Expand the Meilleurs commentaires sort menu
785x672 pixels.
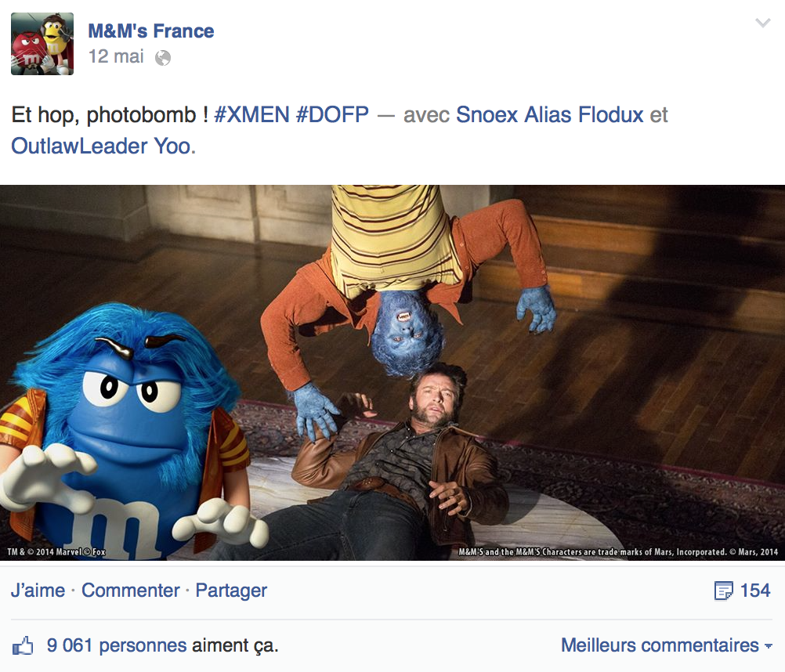coord(660,646)
